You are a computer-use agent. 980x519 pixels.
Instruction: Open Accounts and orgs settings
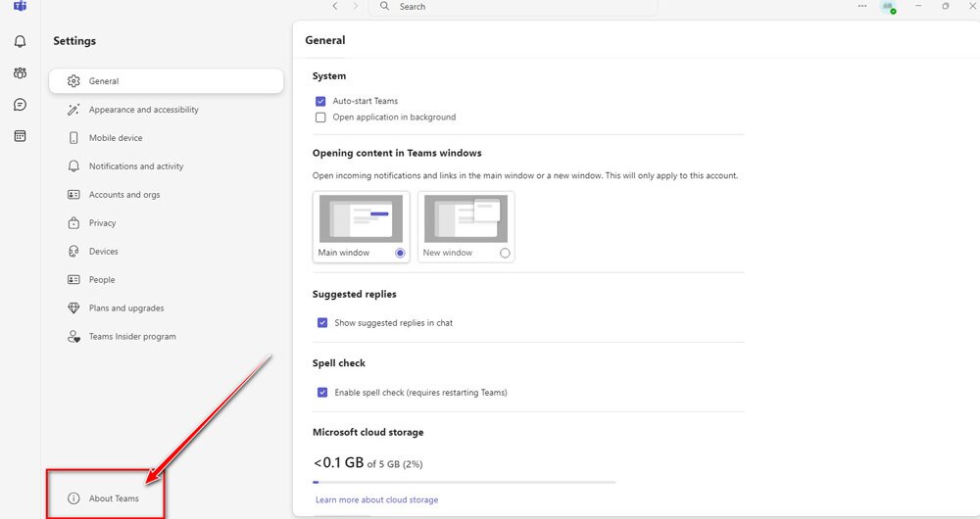pos(167,195)
